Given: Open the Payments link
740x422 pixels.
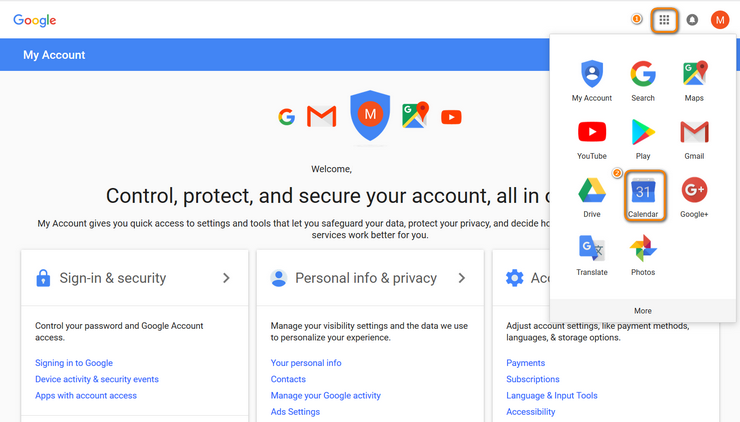Looking at the screenshot, I should (x=525, y=363).
